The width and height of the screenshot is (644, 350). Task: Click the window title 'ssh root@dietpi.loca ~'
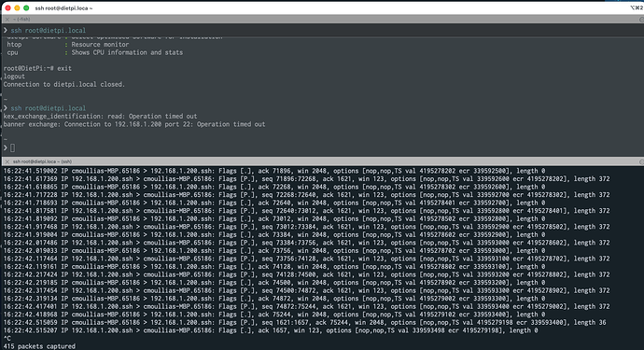(x=63, y=7)
